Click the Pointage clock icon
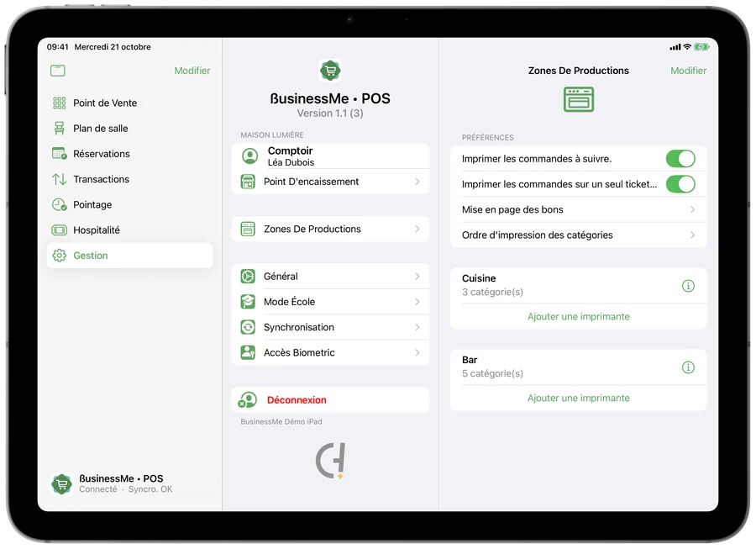 [60, 204]
